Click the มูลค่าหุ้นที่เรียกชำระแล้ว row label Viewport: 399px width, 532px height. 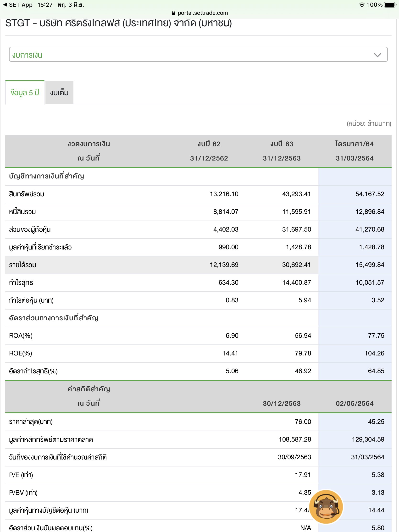[x=40, y=247]
